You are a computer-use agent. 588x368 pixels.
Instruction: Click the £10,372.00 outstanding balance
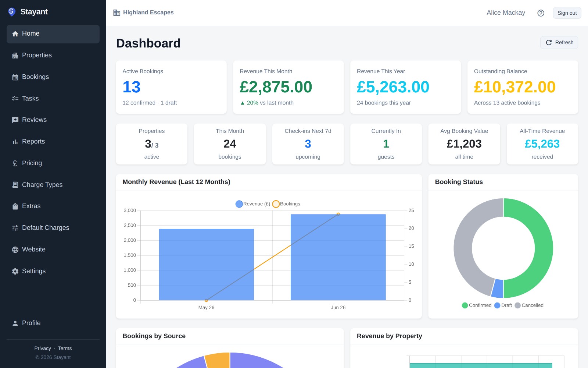click(514, 87)
